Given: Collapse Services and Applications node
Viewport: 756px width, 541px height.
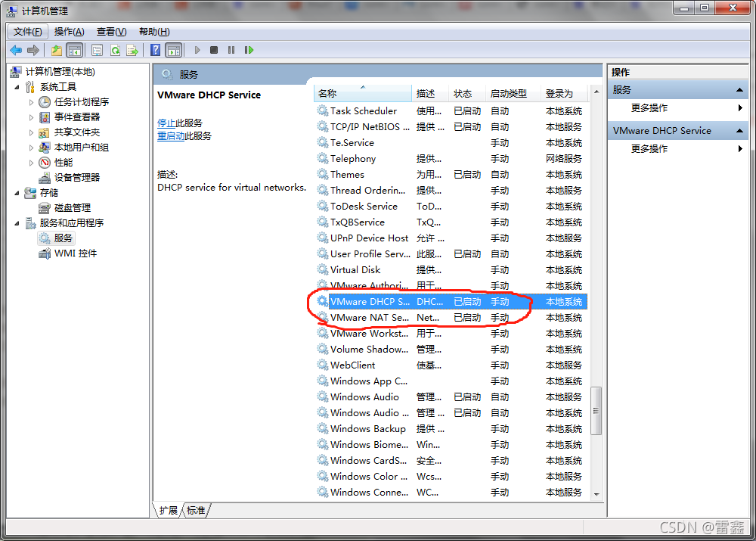Looking at the screenshot, I should pyautogui.click(x=17, y=223).
